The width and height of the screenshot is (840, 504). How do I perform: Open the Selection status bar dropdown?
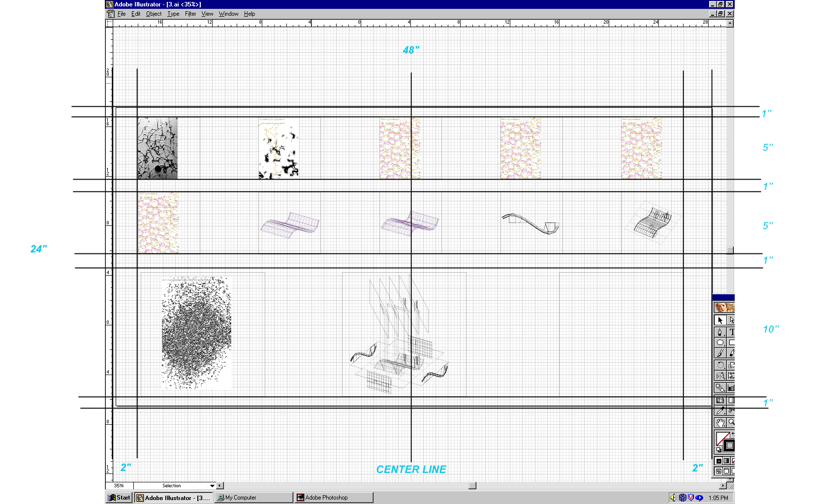coord(212,486)
